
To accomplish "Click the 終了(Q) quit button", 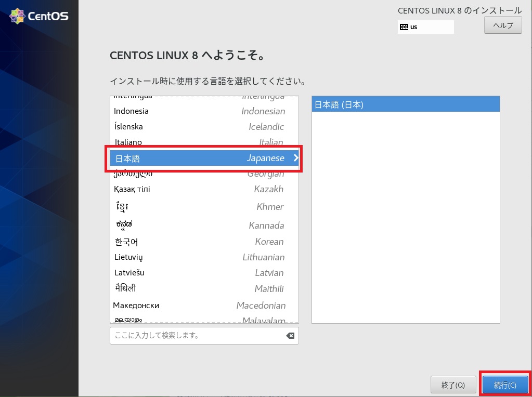I will click(x=453, y=385).
